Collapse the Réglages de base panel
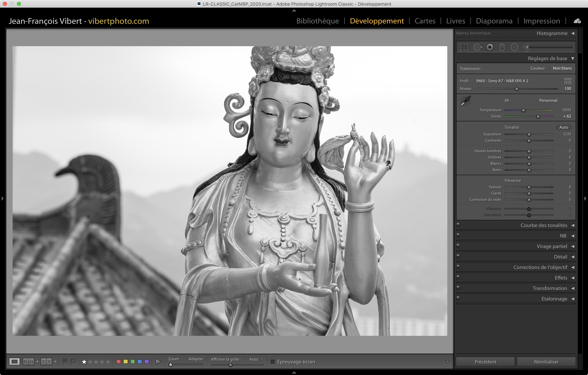The height and width of the screenshot is (375, 588). click(x=573, y=59)
